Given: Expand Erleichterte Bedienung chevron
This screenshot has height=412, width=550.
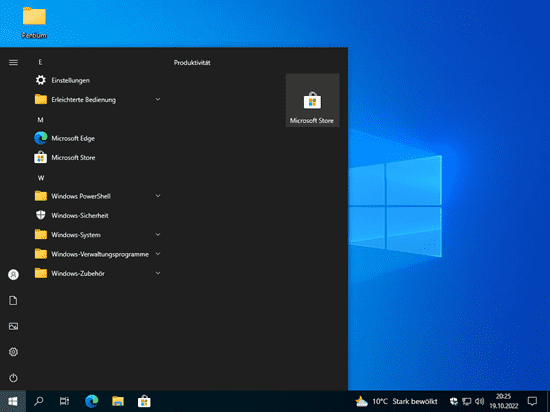Looking at the screenshot, I should click(x=158, y=100).
